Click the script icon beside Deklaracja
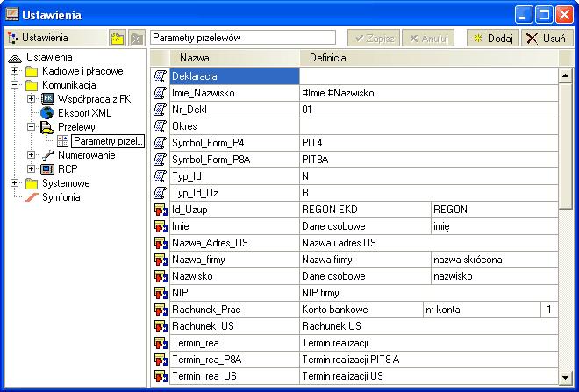 coord(160,76)
